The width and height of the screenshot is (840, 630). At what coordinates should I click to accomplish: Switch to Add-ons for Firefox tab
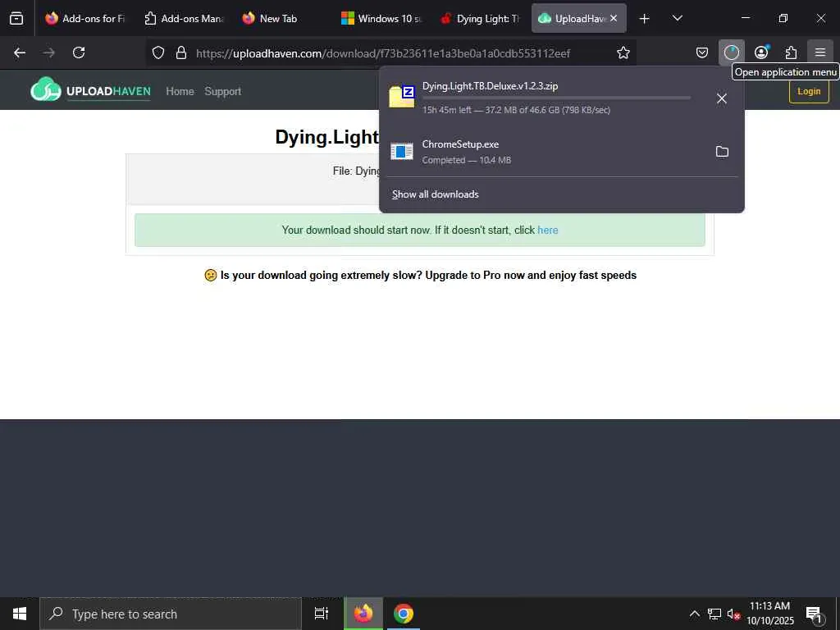(84, 19)
